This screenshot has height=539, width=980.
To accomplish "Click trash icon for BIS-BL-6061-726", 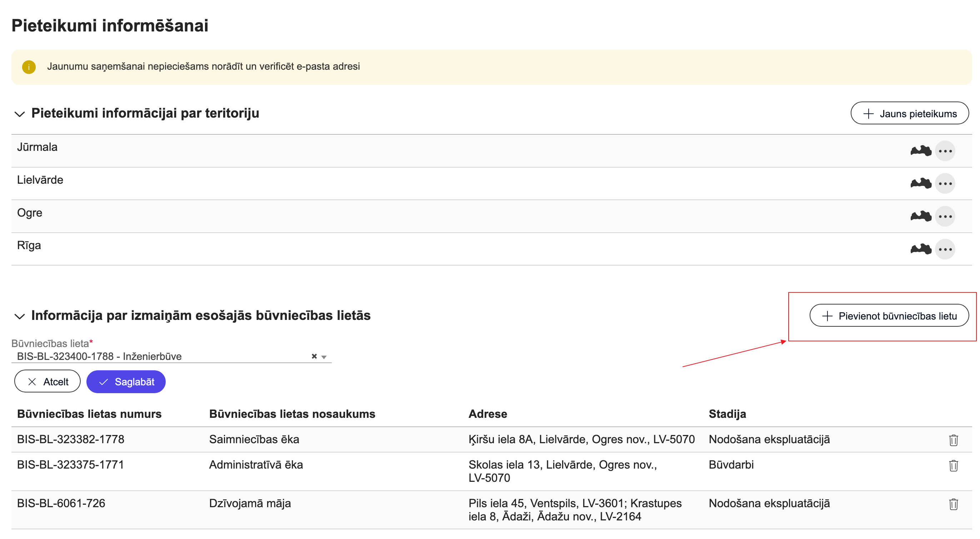I will 953,504.
